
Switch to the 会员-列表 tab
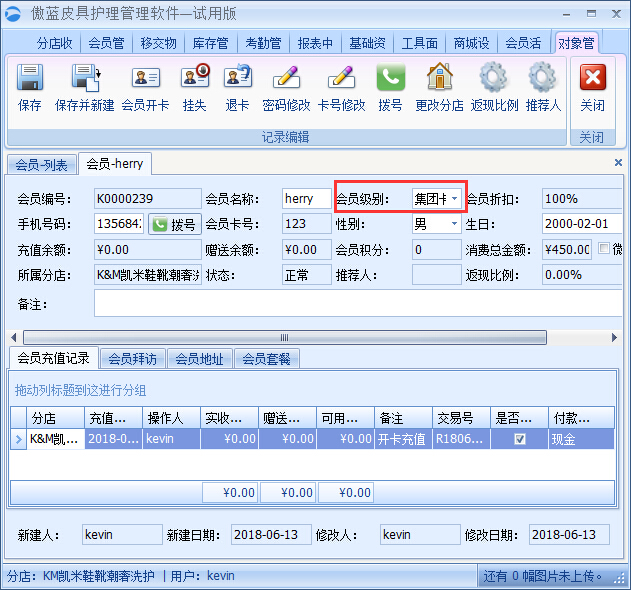[x=41, y=165]
